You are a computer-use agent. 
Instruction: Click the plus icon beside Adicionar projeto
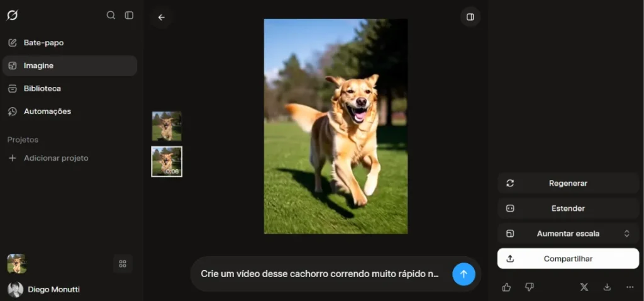point(13,158)
